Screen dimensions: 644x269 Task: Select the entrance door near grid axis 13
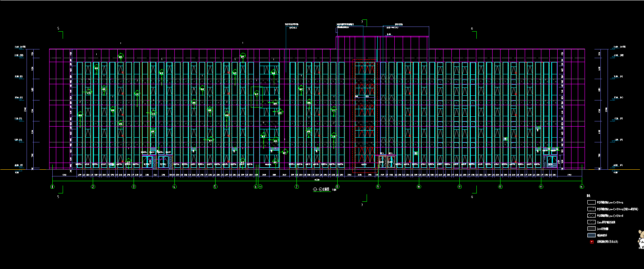coord(552,161)
